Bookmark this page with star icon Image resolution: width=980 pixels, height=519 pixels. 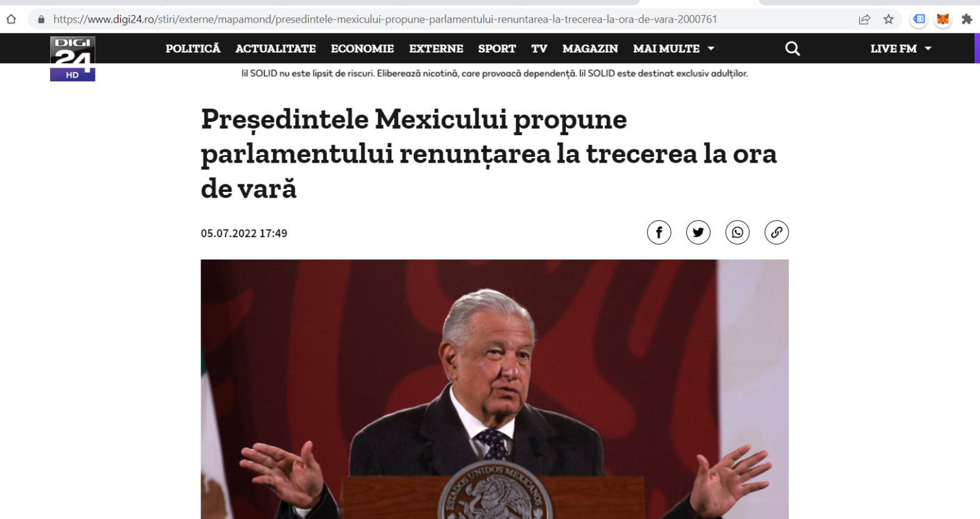[x=889, y=19]
